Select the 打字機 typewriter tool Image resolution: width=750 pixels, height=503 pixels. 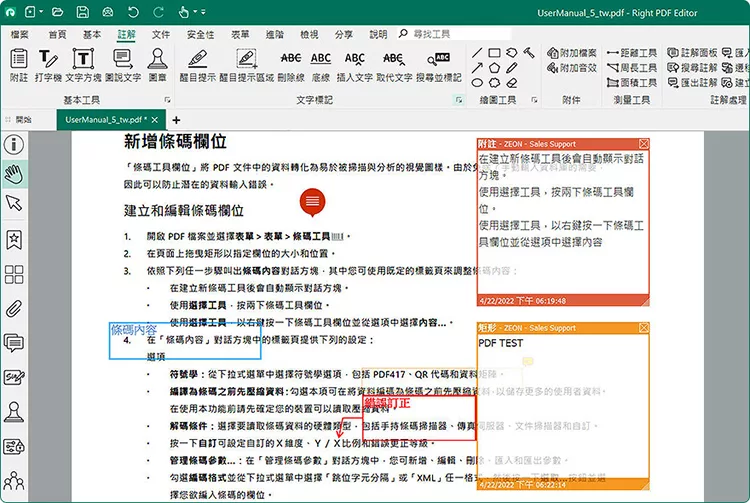tap(48, 64)
